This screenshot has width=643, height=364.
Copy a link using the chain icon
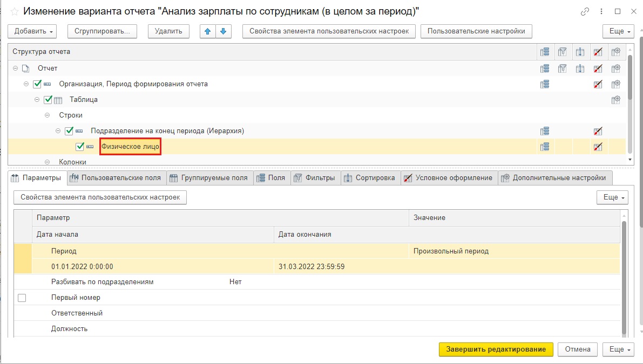tap(585, 11)
